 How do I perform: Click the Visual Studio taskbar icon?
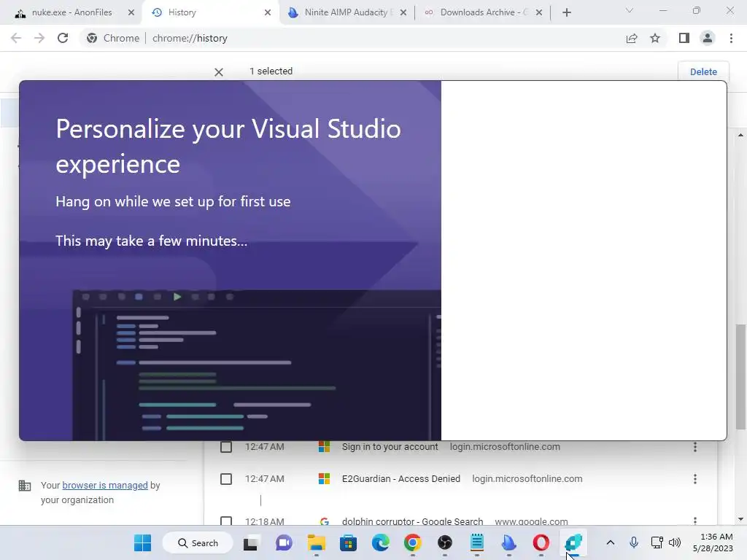[573, 542]
